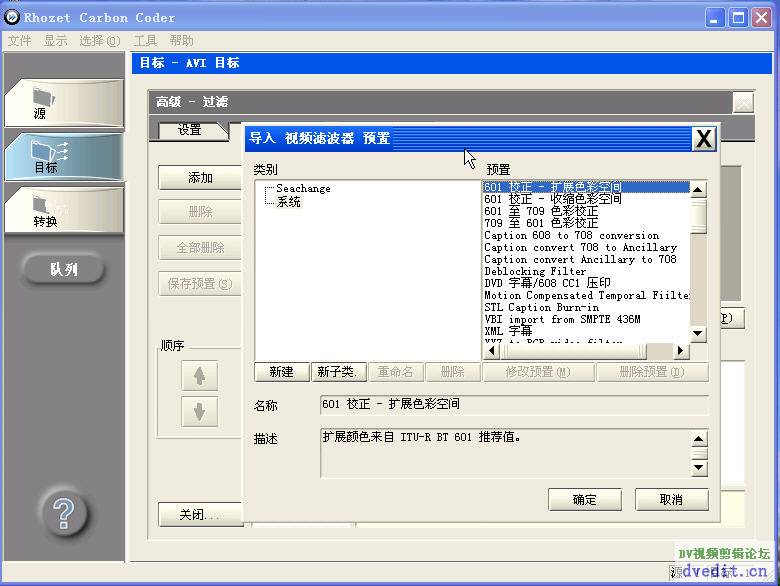Click the 修改预置(M) button
This screenshot has height=586, width=780.
[x=538, y=372]
